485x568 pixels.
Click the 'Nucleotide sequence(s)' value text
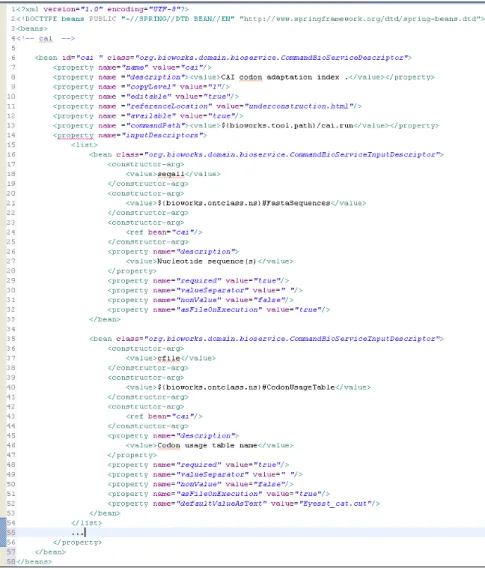(x=207, y=262)
